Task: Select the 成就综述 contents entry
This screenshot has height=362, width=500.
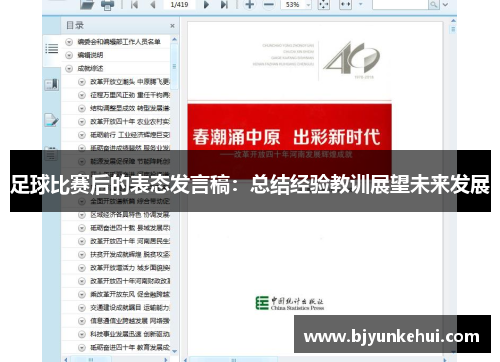Action: tap(90, 69)
